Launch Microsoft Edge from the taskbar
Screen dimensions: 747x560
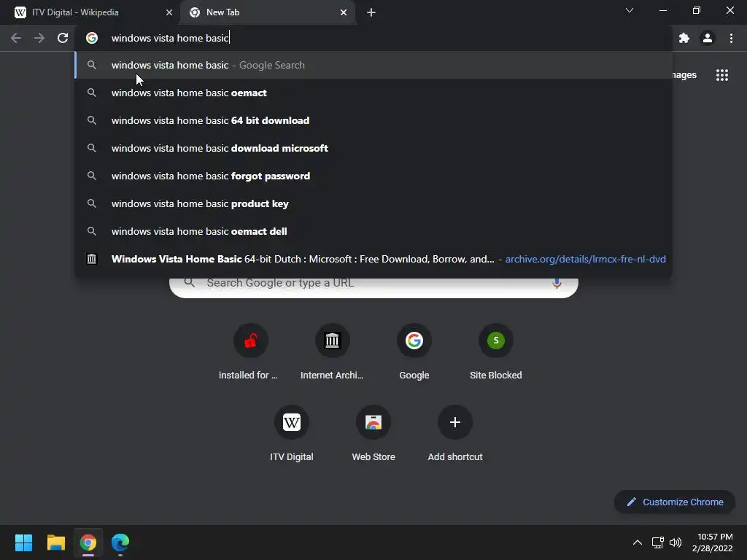pyautogui.click(x=120, y=542)
